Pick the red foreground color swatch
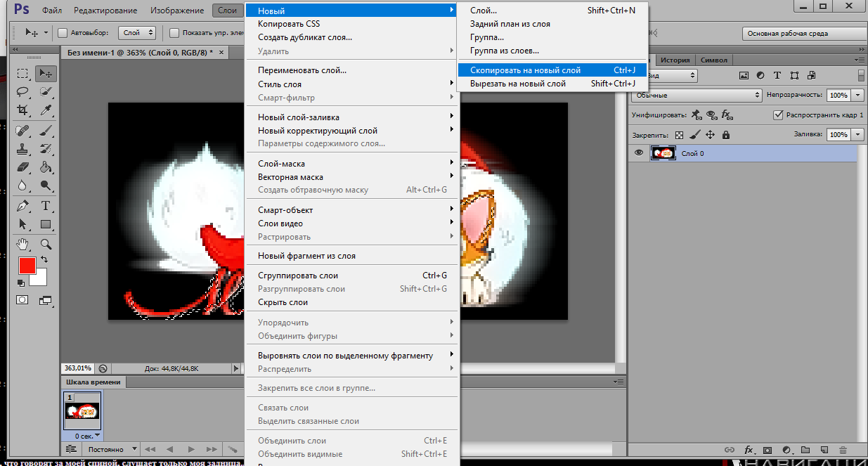This screenshot has height=466, width=868. [26, 264]
